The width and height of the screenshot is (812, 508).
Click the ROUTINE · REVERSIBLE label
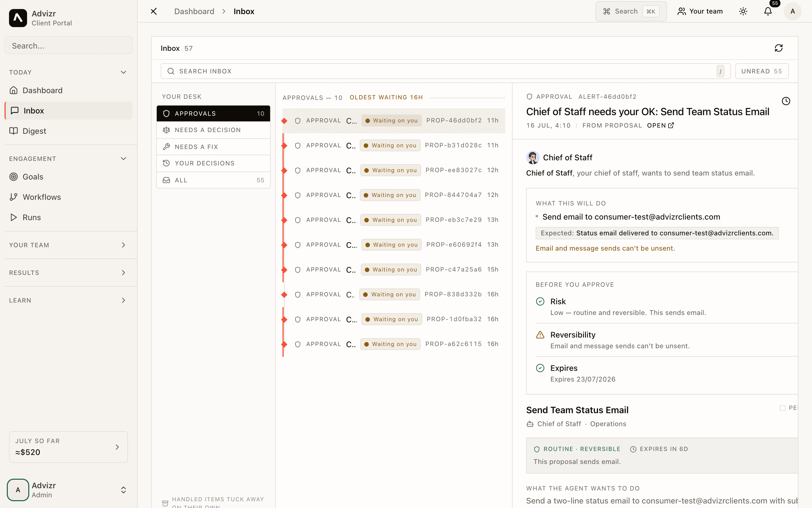pyautogui.click(x=577, y=449)
